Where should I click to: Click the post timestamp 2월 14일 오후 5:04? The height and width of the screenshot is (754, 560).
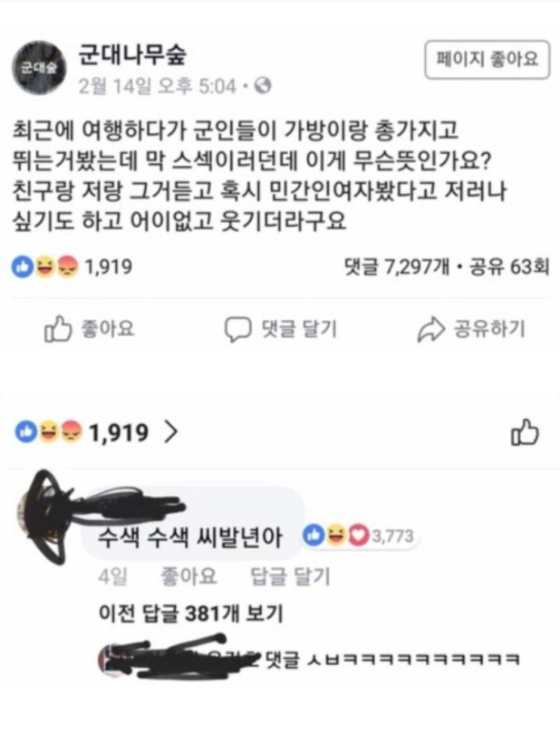coord(157,87)
